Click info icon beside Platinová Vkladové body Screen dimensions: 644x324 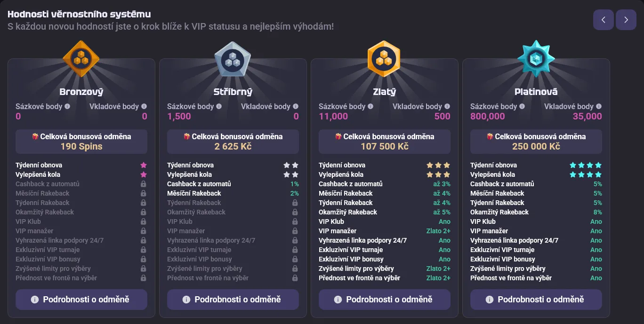[599, 107]
